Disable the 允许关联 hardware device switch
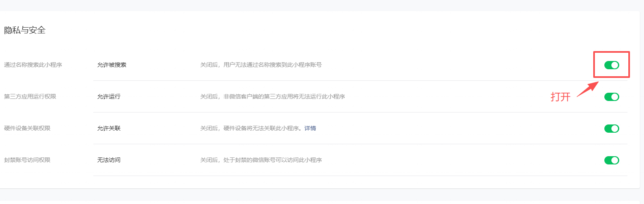The image size is (644, 204). click(611, 129)
